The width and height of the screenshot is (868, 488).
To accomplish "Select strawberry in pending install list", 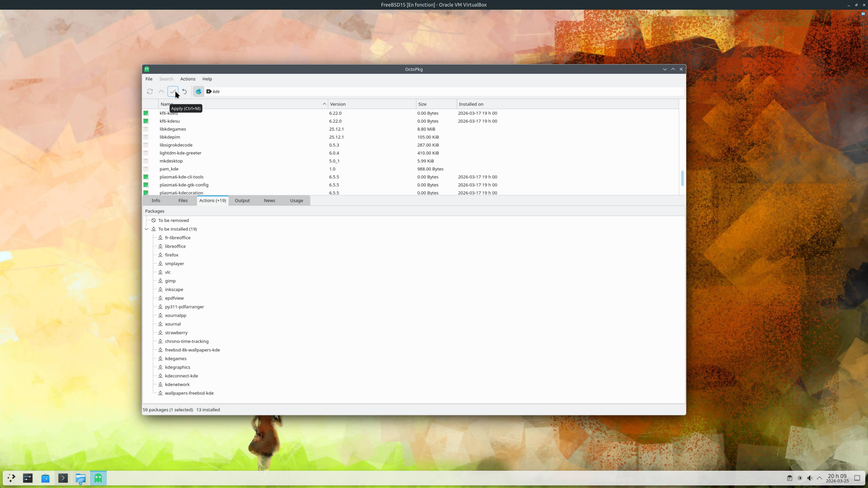I will (x=176, y=333).
